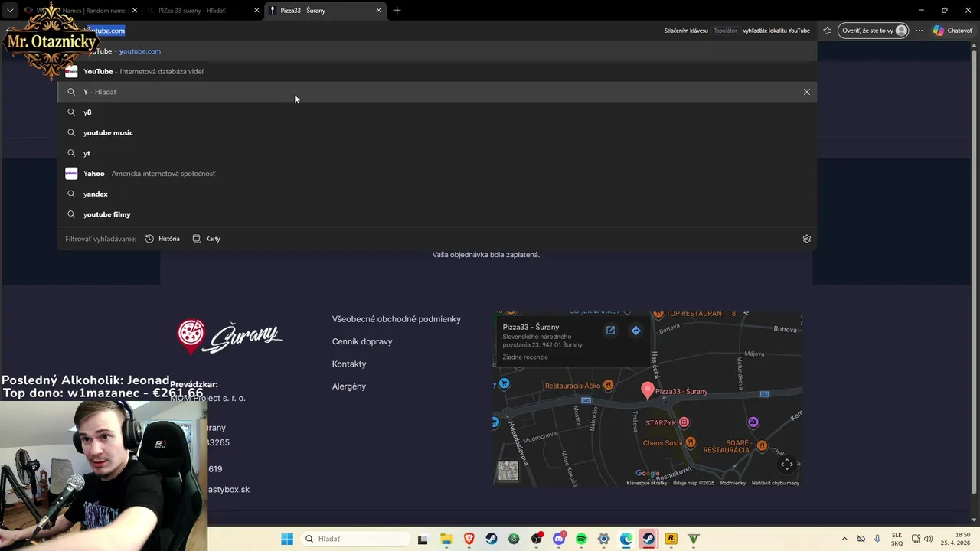Viewport: 980px width, 551px height.
Task: Open the Alergény link
Action: click(349, 386)
